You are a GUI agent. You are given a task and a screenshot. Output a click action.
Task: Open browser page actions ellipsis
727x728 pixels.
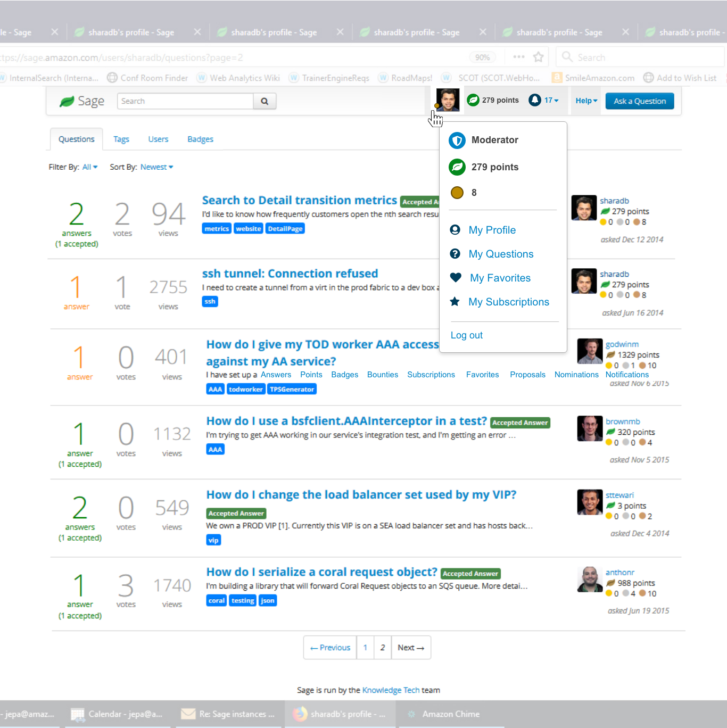tap(519, 57)
